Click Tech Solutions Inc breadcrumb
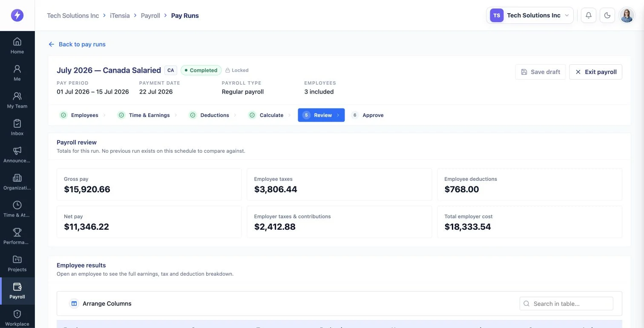The image size is (644, 328). [73, 16]
